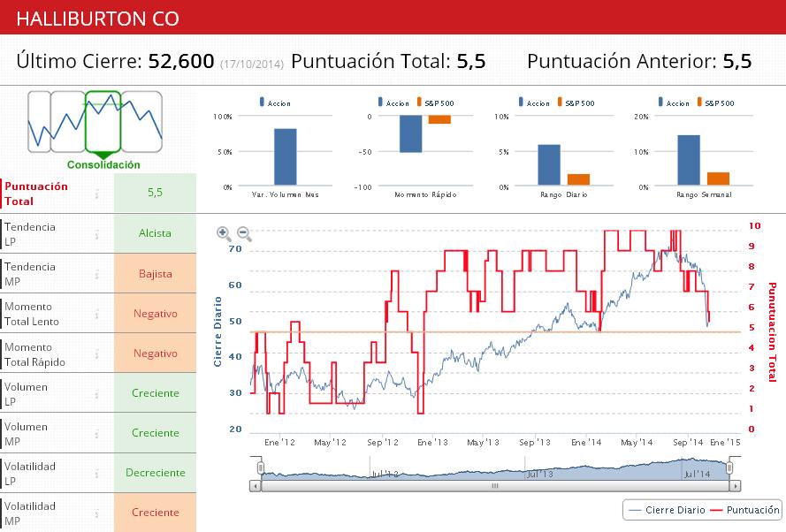
Task: Zoom out on the price chart
Action: pos(244,233)
